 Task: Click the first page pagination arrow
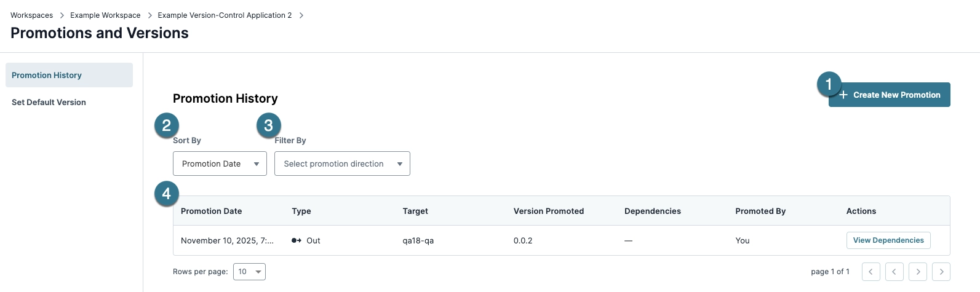[870, 272]
